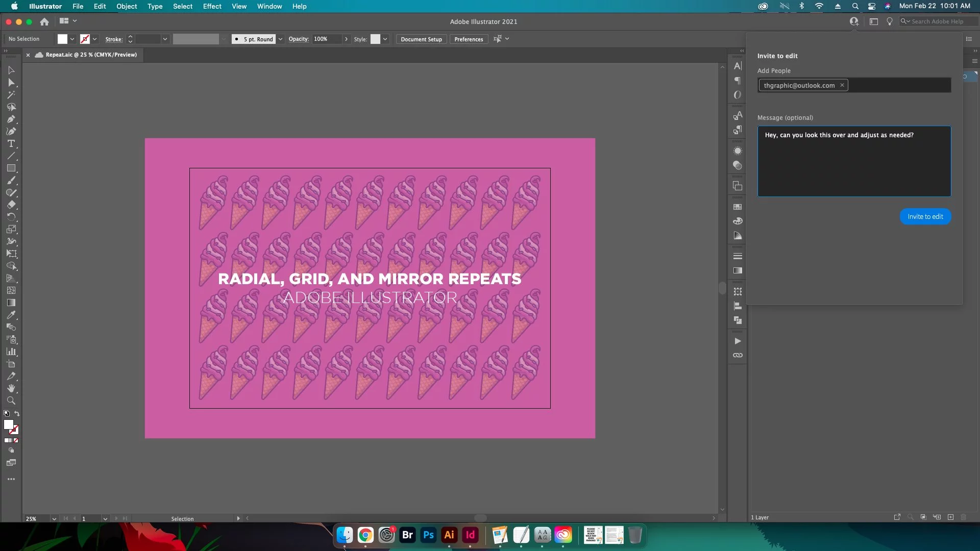
Task: Open Illustrator's Preferences
Action: pyautogui.click(x=469, y=39)
